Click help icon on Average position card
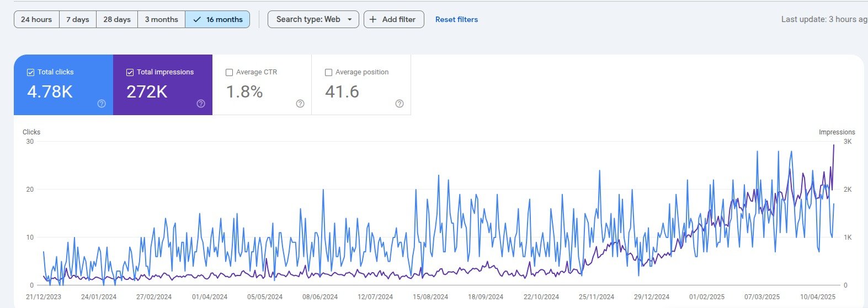 tap(400, 104)
